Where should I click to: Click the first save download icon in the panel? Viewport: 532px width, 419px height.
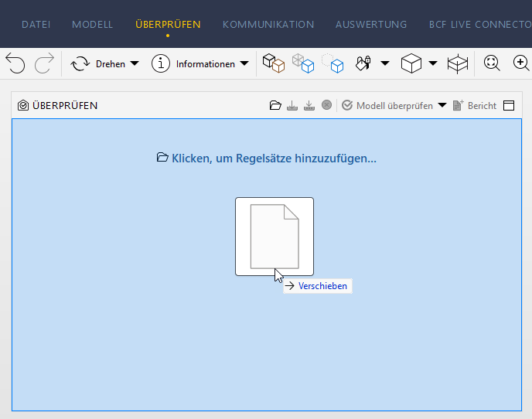292,105
